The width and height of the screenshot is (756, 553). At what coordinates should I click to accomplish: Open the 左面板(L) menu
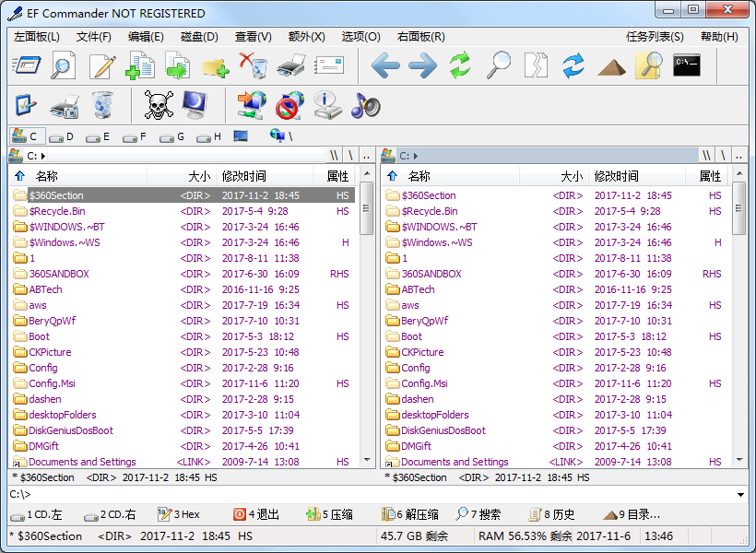[x=37, y=37]
